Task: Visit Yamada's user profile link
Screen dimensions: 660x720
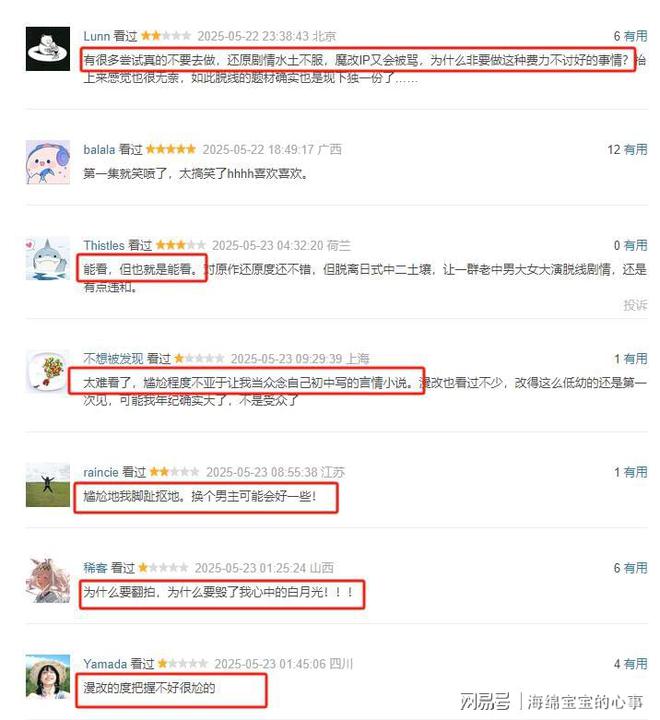Action: [x=105, y=664]
